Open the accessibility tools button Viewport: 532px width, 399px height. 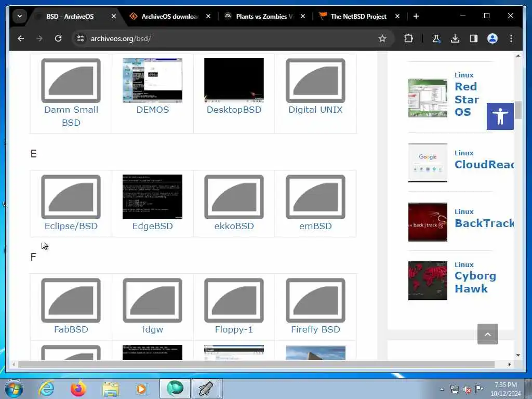500,116
